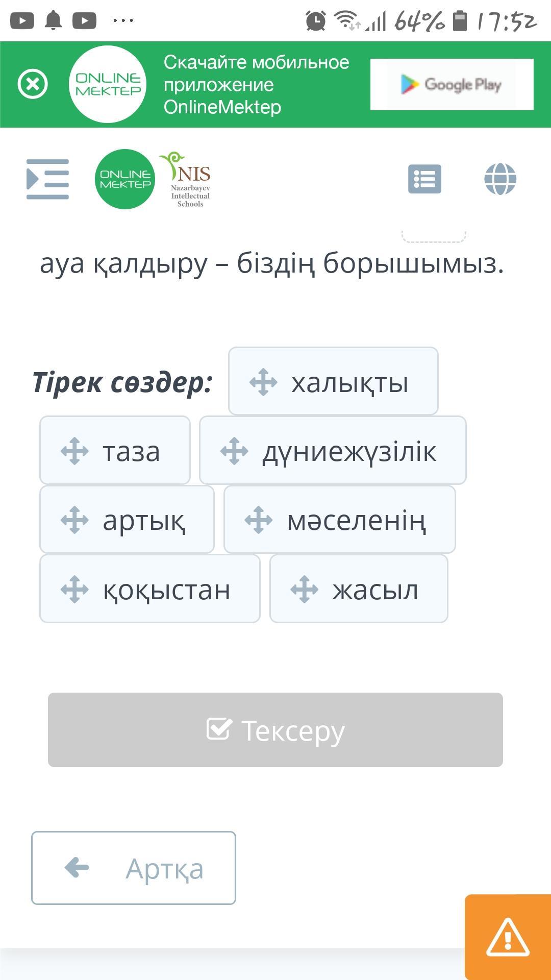The width and height of the screenshot is (551, 980).
Task: Tap the empty dashed drop slot
Action: pyautogui.click(x=434, y=236)
